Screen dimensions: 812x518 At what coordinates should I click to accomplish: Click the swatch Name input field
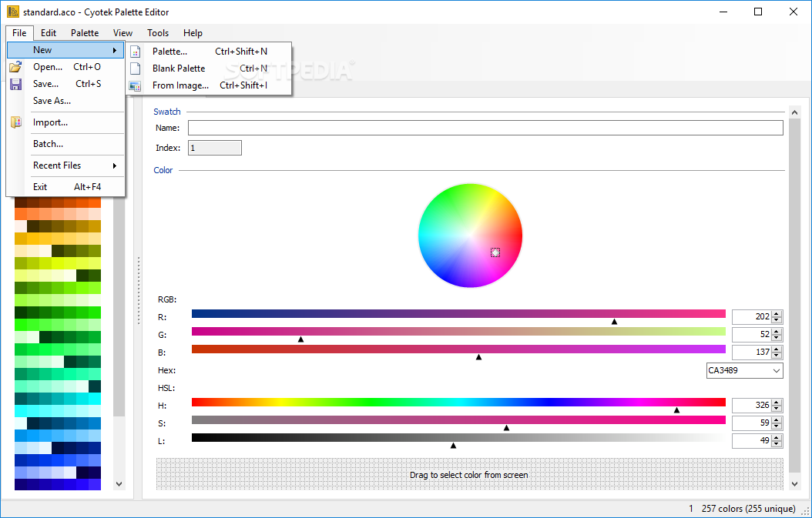[485, 128]
